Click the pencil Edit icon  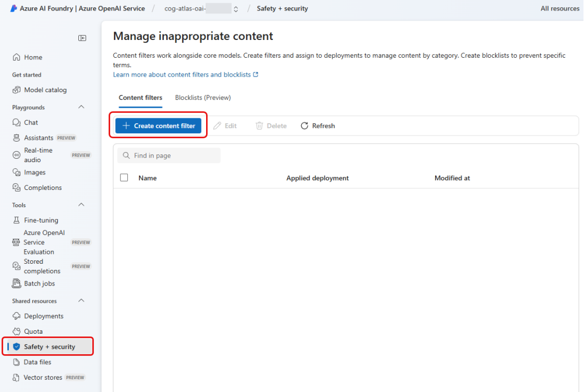(217, 126)
